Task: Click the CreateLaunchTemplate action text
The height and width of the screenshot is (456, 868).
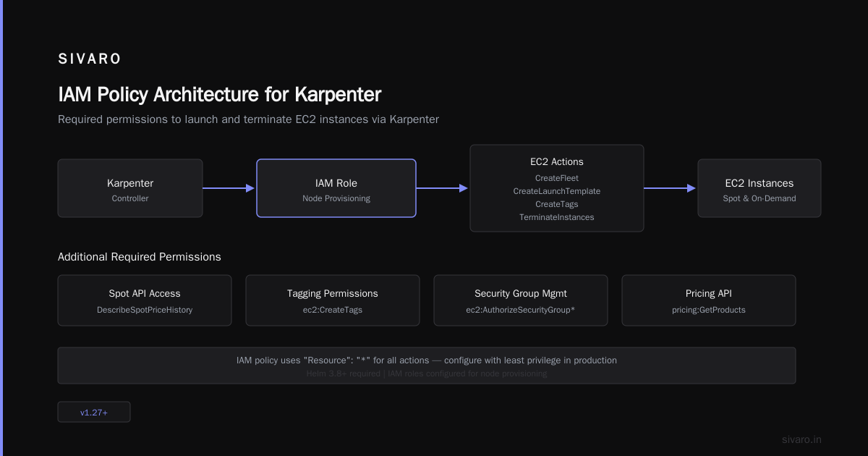Action: point(557,191)
